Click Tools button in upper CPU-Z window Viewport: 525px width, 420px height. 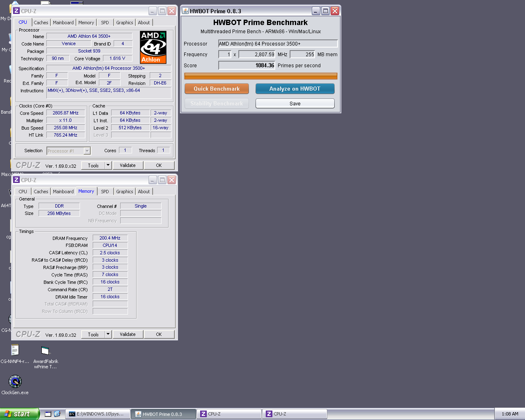pos(93,165)
